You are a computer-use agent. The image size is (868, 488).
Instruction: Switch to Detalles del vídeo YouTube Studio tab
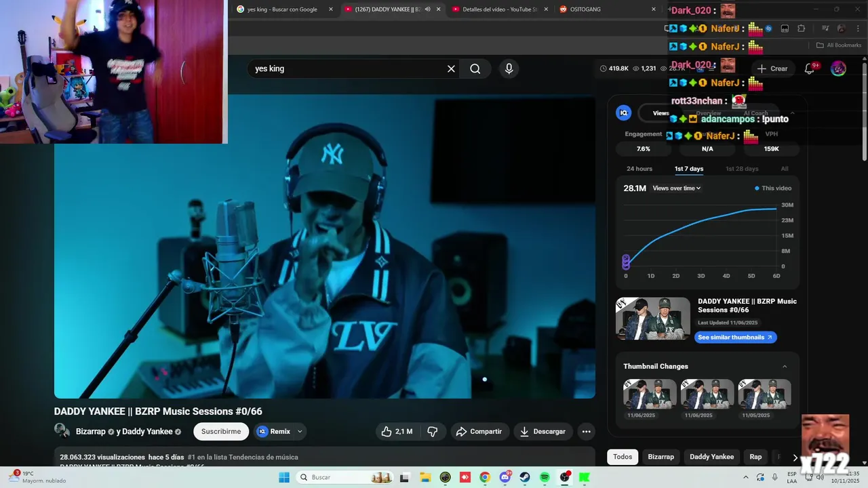tap(499, 9)
